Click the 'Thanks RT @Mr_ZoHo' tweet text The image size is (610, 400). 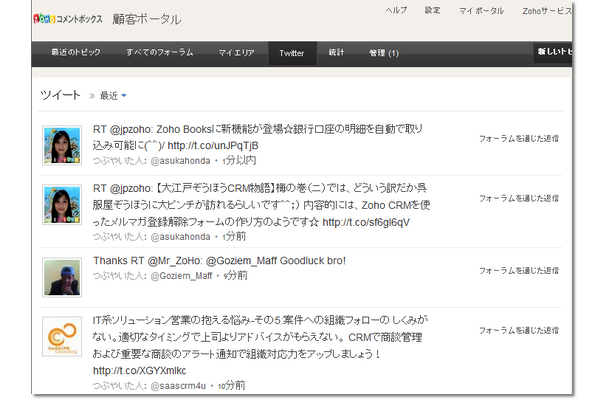click(219, 261)
